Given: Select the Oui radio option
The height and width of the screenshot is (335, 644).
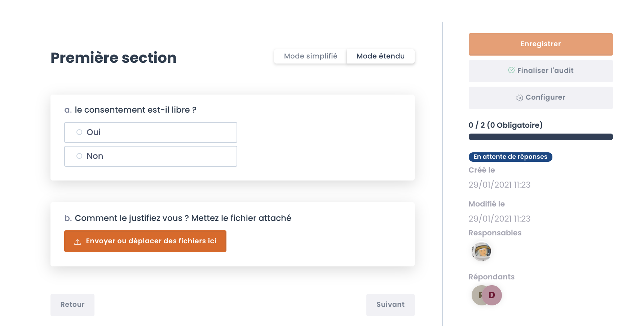Looking at the screenshot, I should [79, 132].
